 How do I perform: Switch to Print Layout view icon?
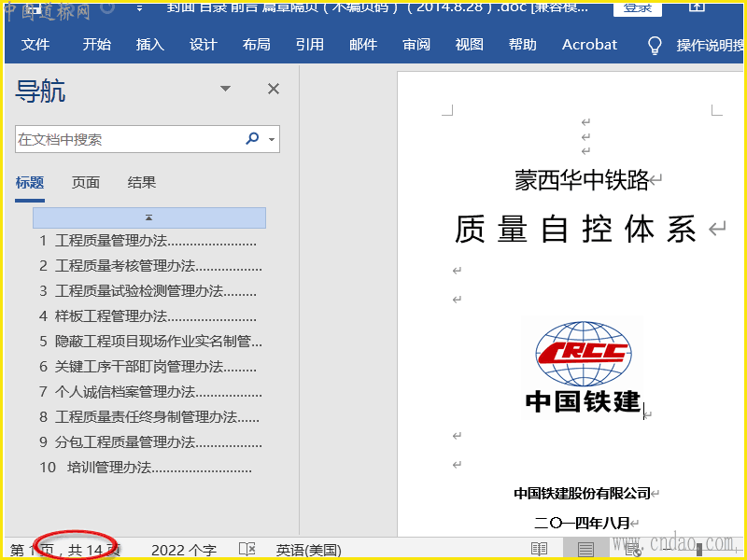click(585, 549)
